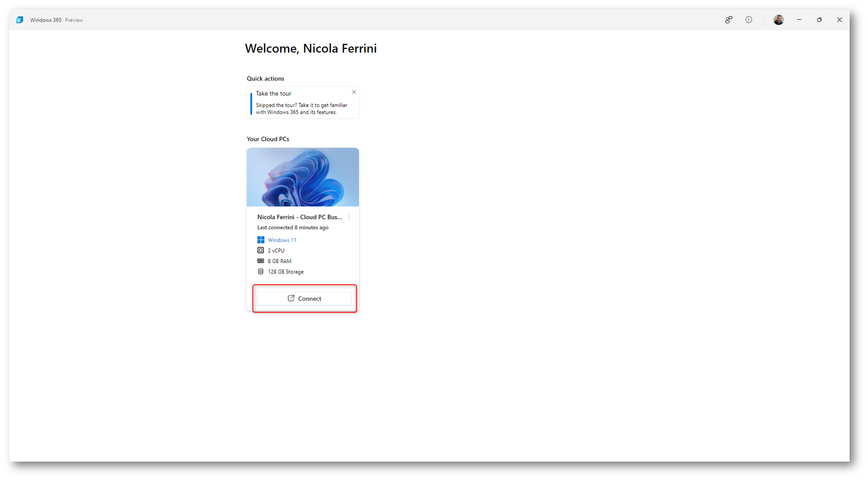
Task: Click the Windows 11 logo icon
Action: tap(261, 240)
